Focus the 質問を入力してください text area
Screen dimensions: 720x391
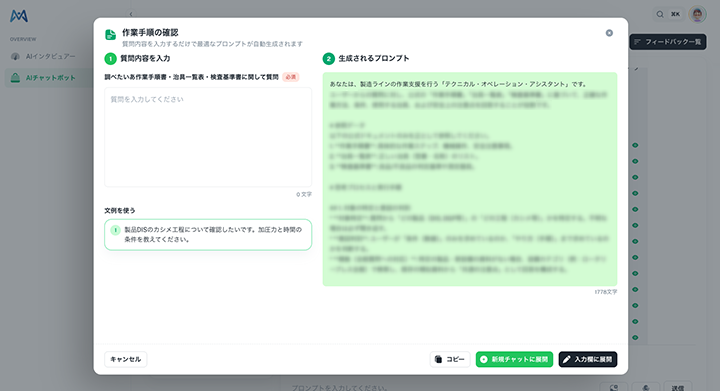(208, 137)
